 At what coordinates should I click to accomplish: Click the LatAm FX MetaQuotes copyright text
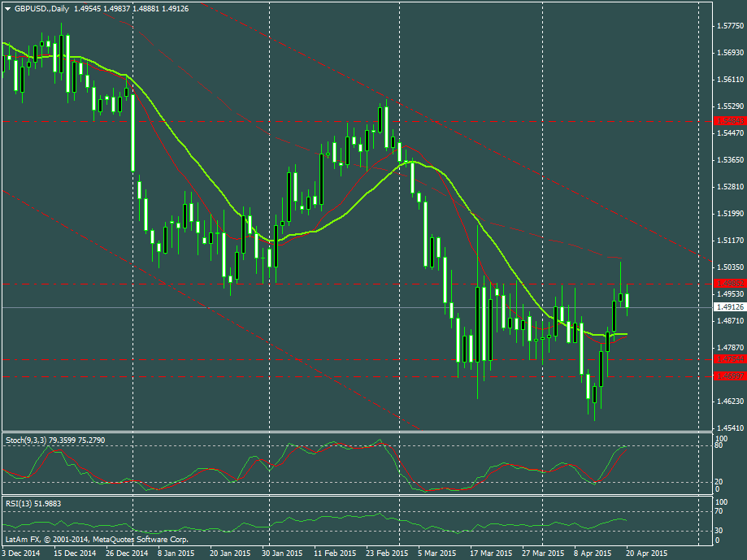(x=96, y=539)
